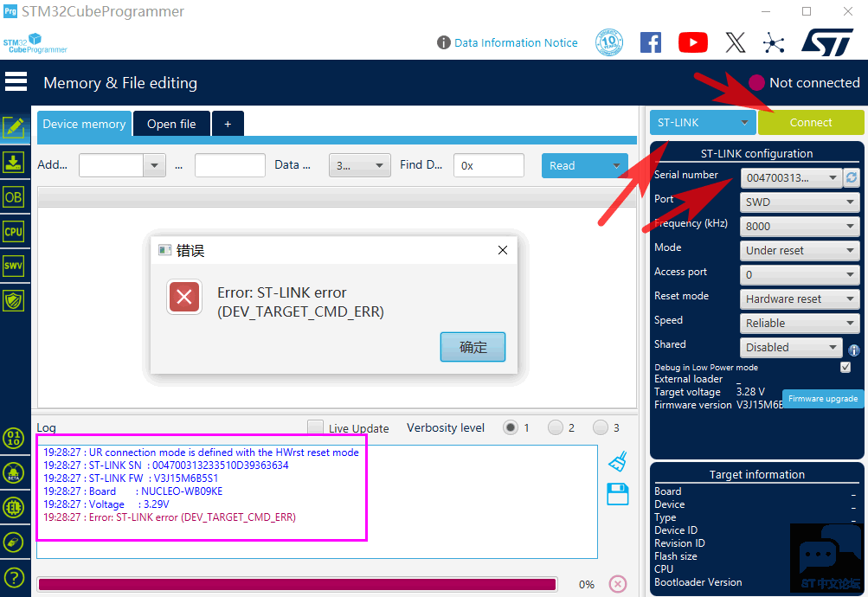The width and height of the screenshot is (868, 597).
Task: Click the Size input field
Action: (x=229, y=165)
